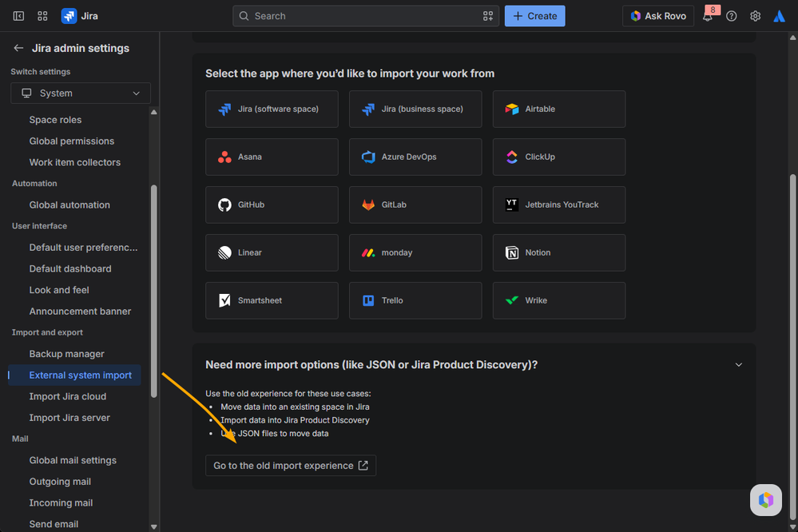Open the app switcher grid icon
This screenshot has height=532, width=798.
tap(43, 16)
